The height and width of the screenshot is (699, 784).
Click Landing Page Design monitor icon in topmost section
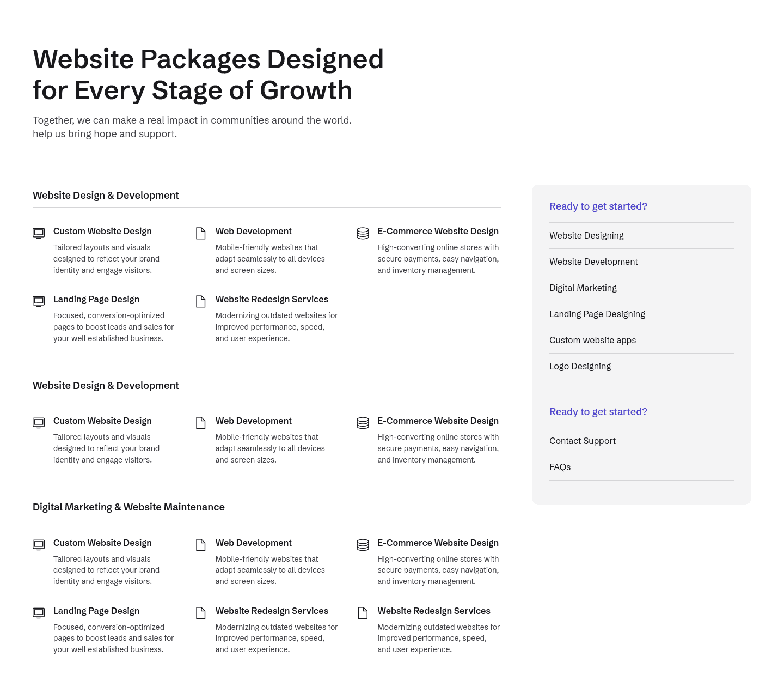click(x=39, y=301)
